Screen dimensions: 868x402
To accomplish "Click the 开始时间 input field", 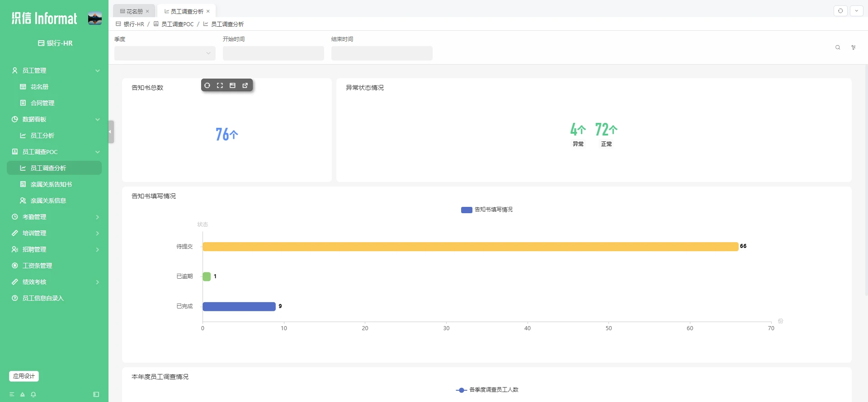I will tap(274, 53).
